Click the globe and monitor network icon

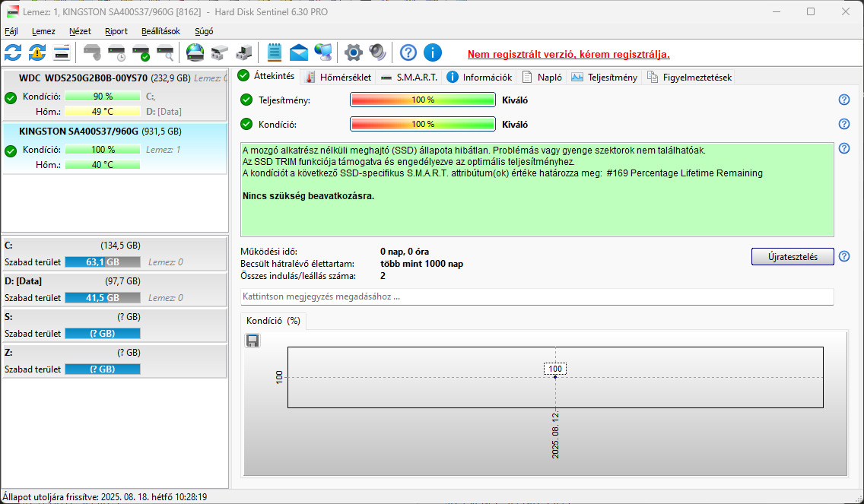coord(323,53)
